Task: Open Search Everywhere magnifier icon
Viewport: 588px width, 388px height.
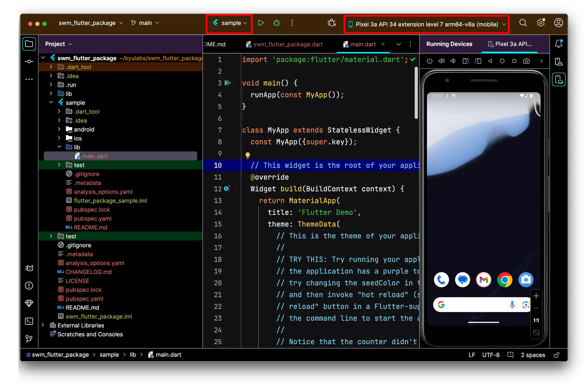Action: pyautogui.click(x=523, y=23)
